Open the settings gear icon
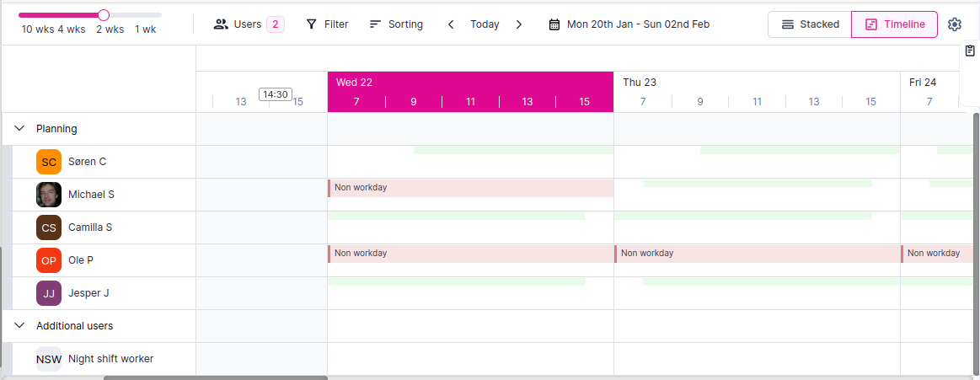 point(954,24)
